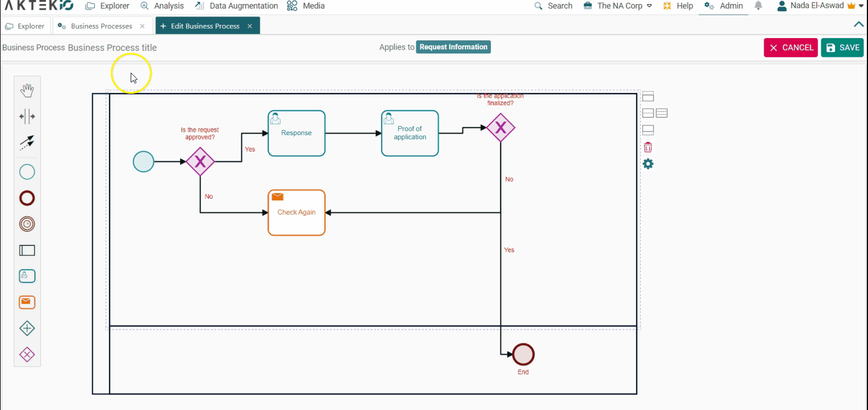This screenshot has height=410, width=868.
Task: Activate the global connect tool
Action: tap(27, 143)
